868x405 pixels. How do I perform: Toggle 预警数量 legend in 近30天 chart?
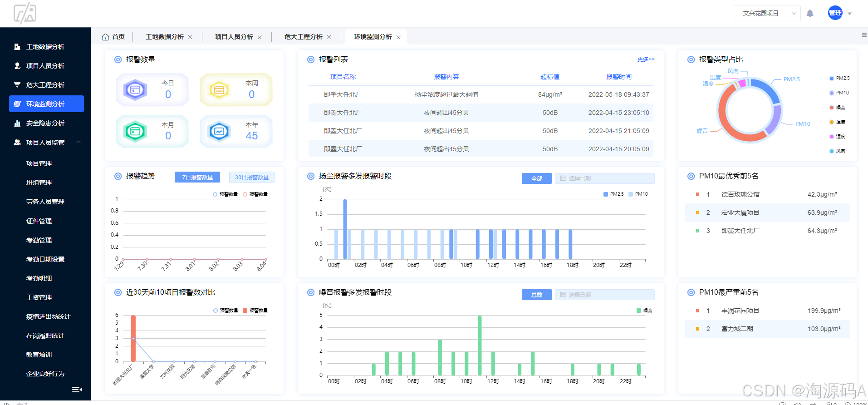pyautogui.click(x=226, y=311)
